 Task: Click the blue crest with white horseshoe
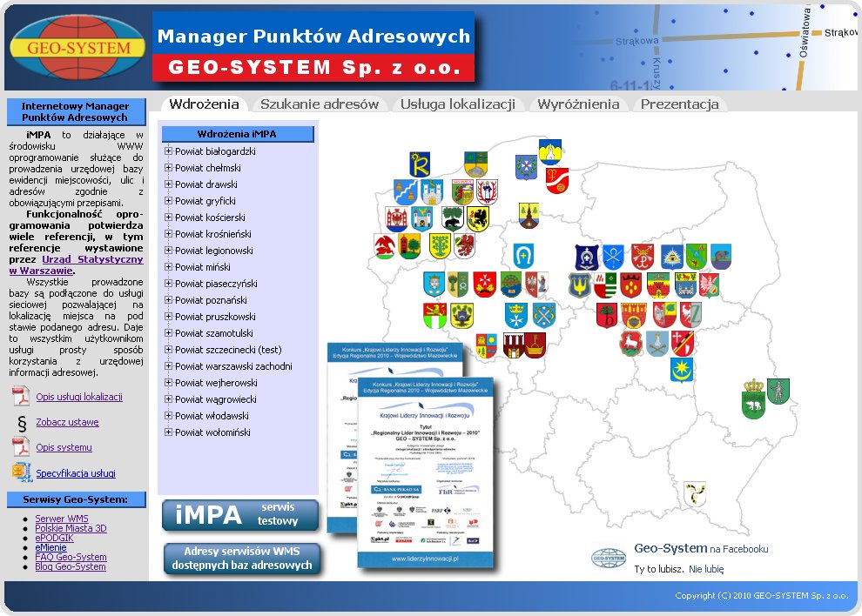coord(523,256)
